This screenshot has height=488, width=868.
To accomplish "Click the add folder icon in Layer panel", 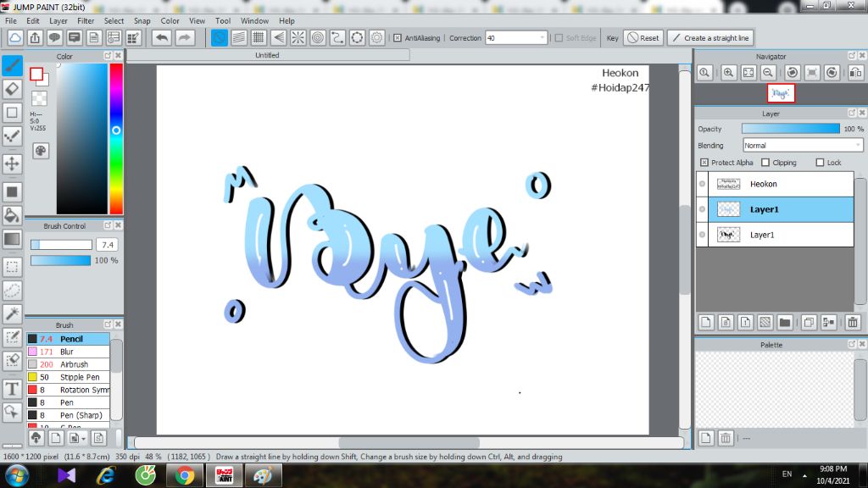I will (x=784, y=322).
